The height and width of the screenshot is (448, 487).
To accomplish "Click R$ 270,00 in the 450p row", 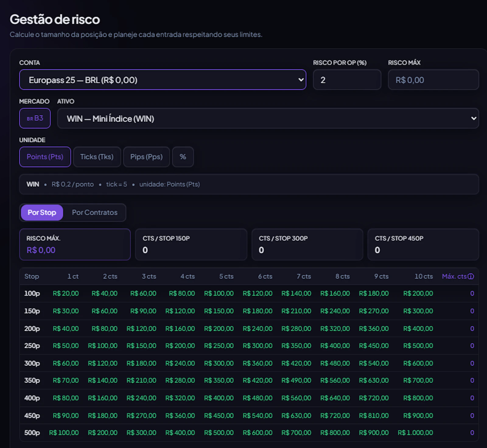I will tap(142, 416).
